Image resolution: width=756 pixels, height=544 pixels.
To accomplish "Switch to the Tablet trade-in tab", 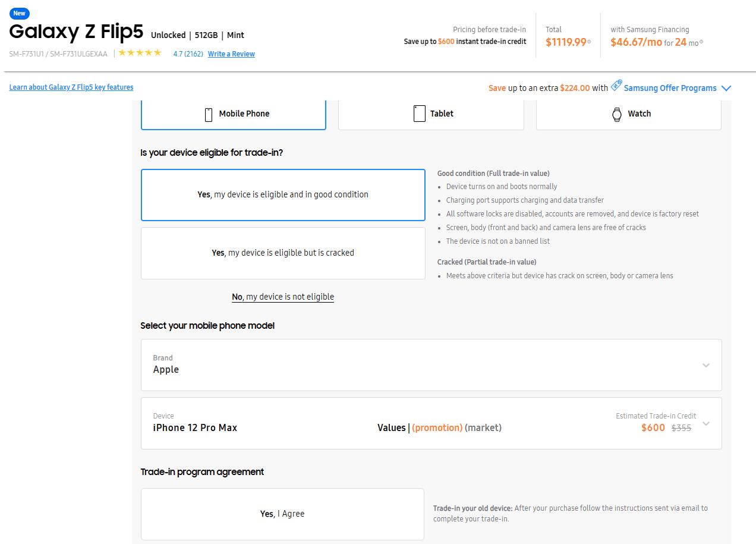I will pos(431,114).
